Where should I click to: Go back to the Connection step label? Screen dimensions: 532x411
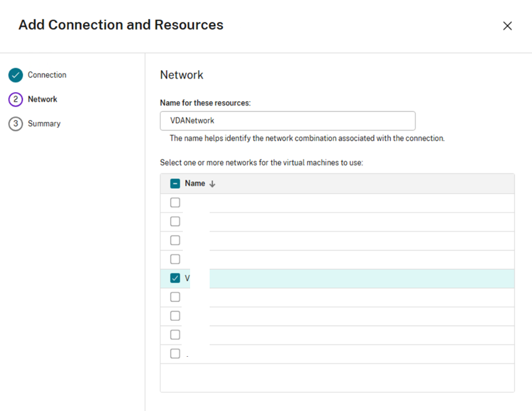click(47, 75)
